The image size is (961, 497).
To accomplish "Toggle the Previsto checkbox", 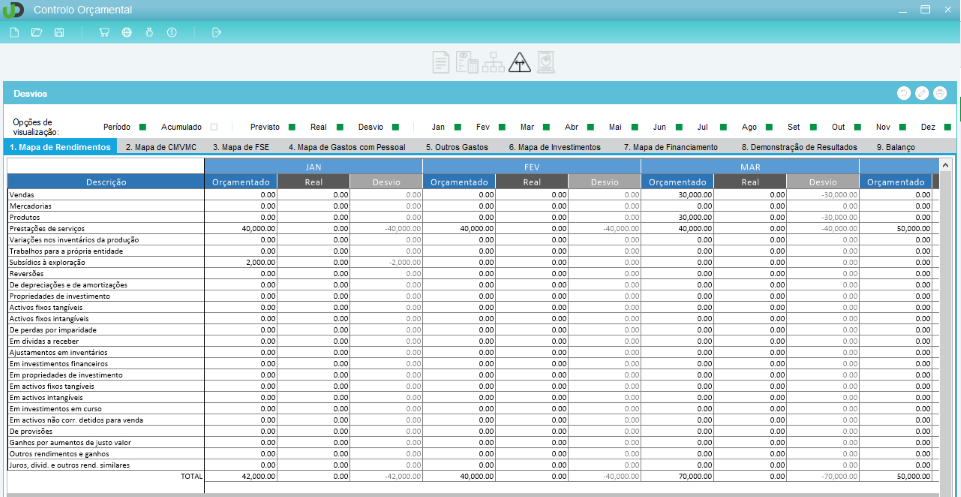I will pos(292,127).
